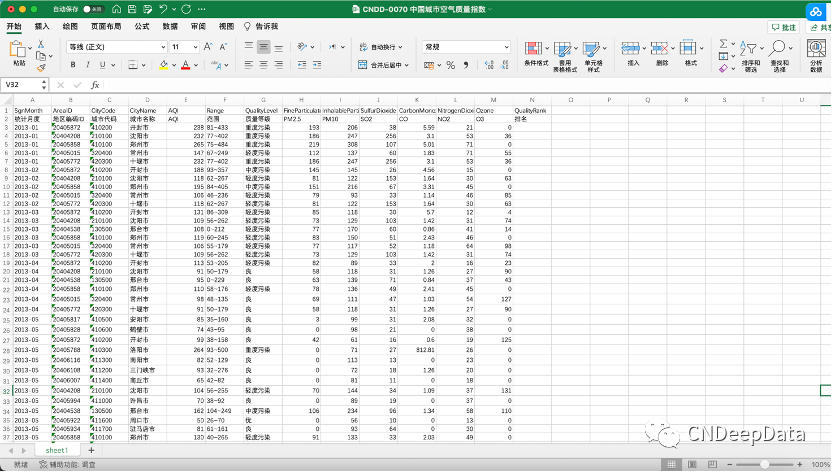The width and height of the screenshot is (832, 472).
Task: Toggle center text horizontally
Action: [263, 65]
